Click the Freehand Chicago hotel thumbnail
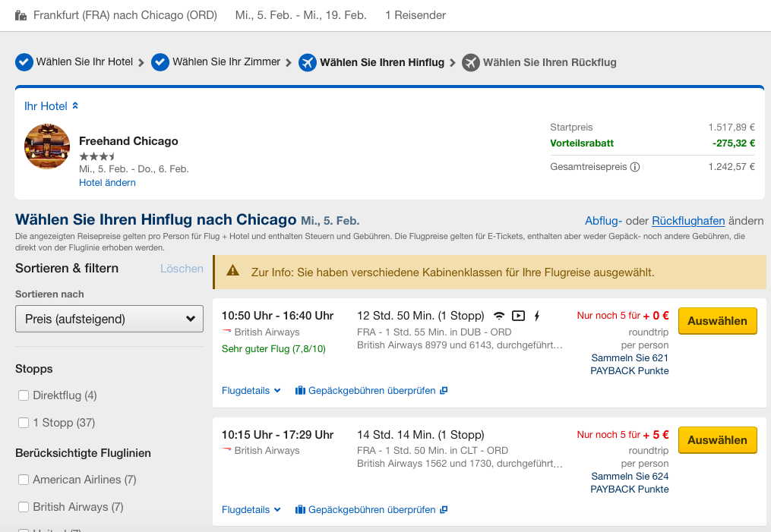 47,146
